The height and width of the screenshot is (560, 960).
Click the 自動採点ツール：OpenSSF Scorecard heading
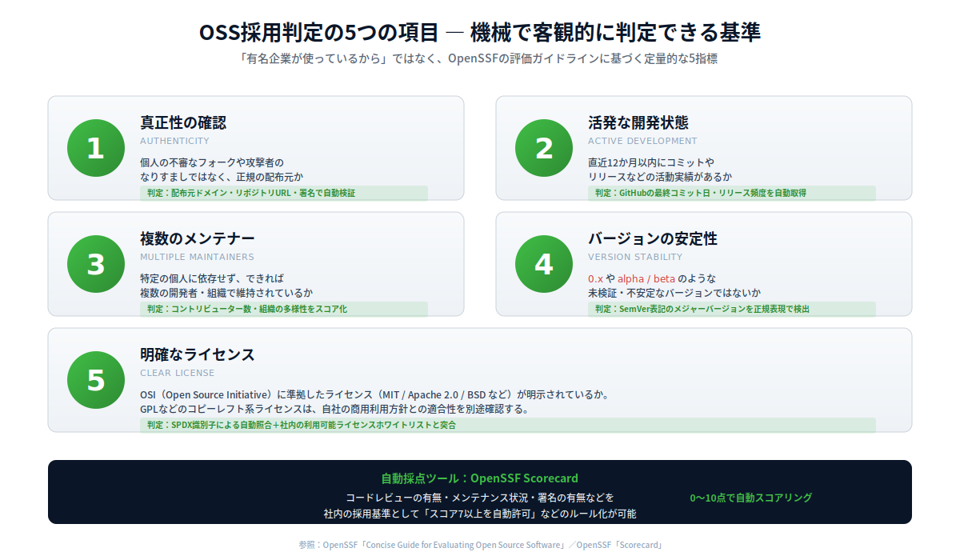point(480,478)
